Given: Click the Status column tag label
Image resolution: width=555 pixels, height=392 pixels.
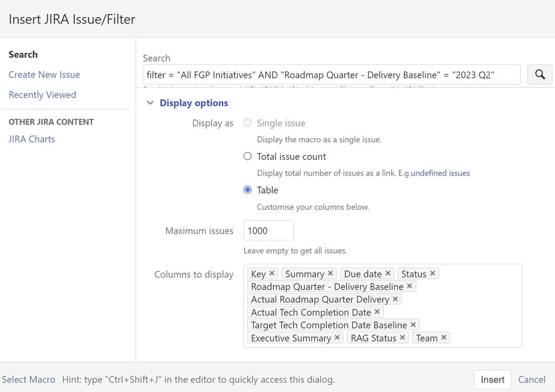Looking at the screenshot, I should click(414, 274).
